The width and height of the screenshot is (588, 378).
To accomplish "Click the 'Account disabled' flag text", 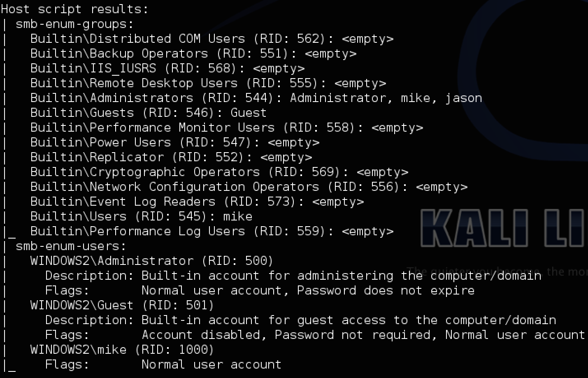I will (x=200, y=335).
